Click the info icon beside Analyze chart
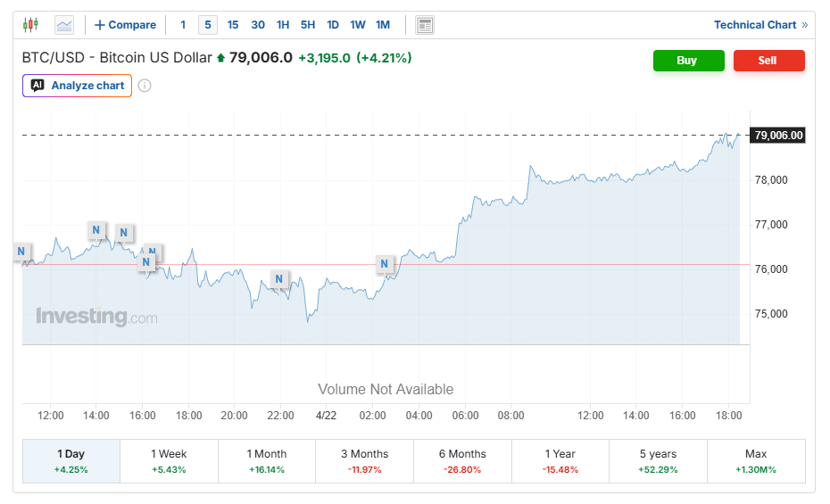Viewport: 830px width, 504px height. pyautogui.click(x=145, y=86)
